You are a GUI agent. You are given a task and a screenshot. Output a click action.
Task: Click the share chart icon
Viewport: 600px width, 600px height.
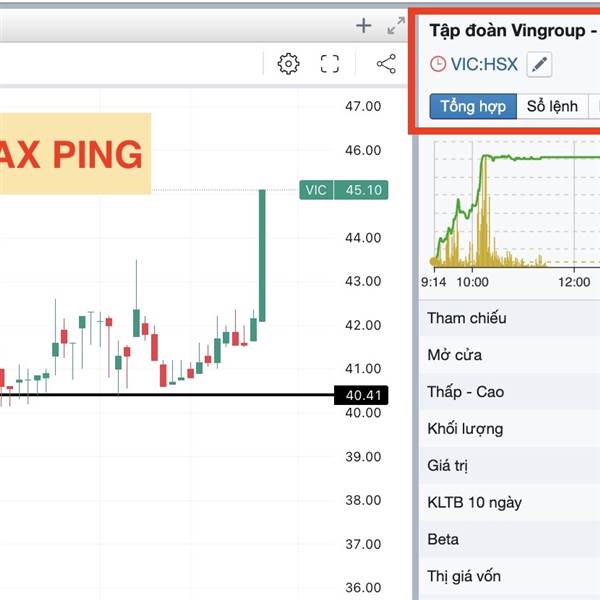pos(386,64)
